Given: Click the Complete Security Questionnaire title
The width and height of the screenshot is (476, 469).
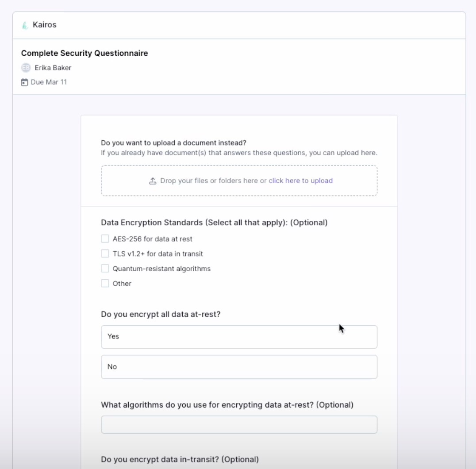Looking at the screenshot, I should coord(84,53).
